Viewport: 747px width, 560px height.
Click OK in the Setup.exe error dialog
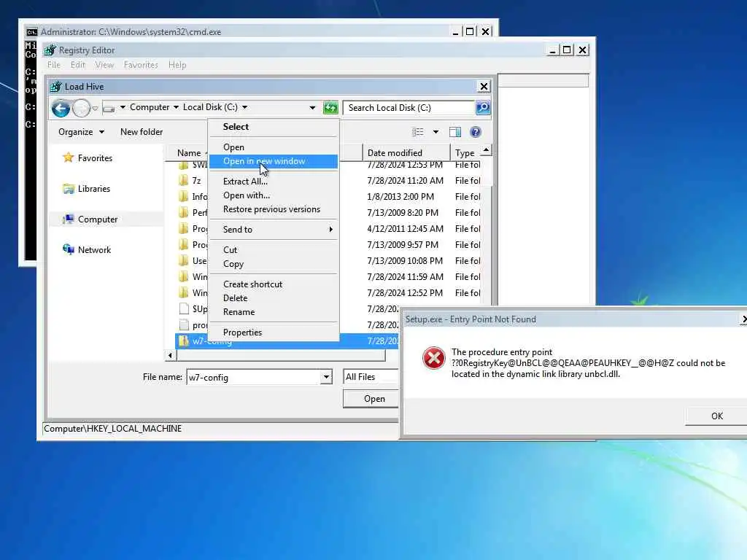pyautogui.click(x=716, y=416)
